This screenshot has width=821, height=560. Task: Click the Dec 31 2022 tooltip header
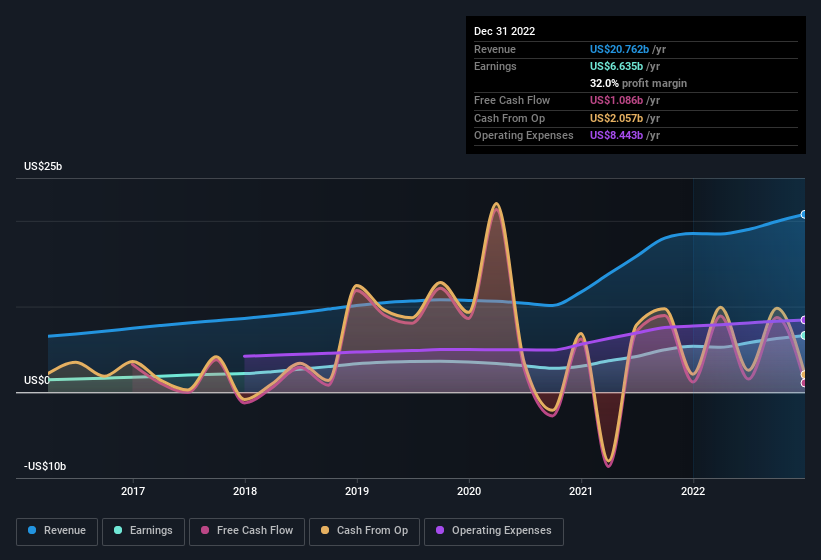(504, 31)
